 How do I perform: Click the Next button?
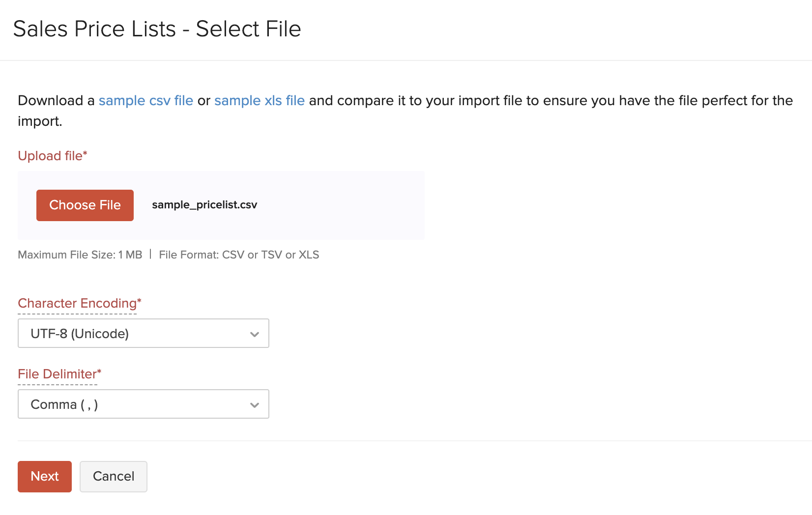44,476
